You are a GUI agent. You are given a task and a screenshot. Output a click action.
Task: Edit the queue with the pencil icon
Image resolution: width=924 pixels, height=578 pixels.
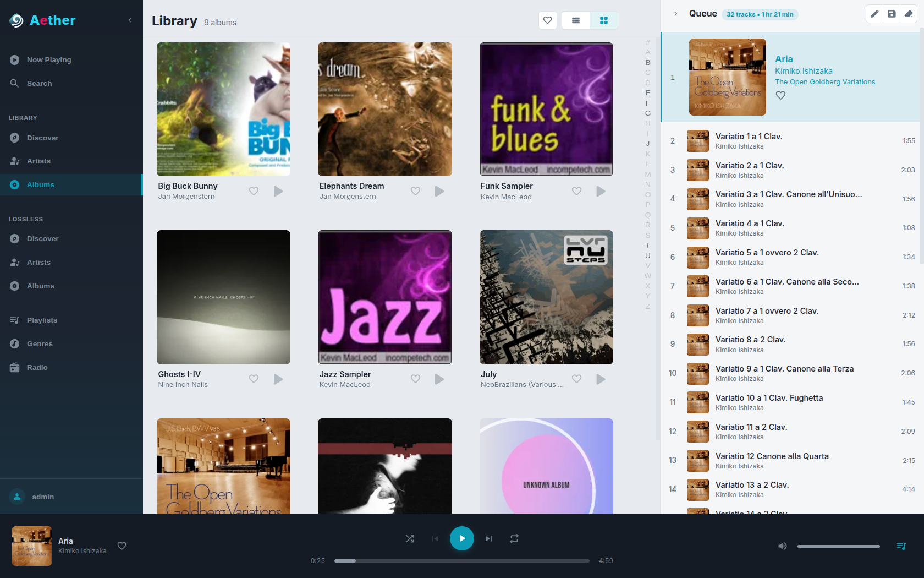point(875,14)
